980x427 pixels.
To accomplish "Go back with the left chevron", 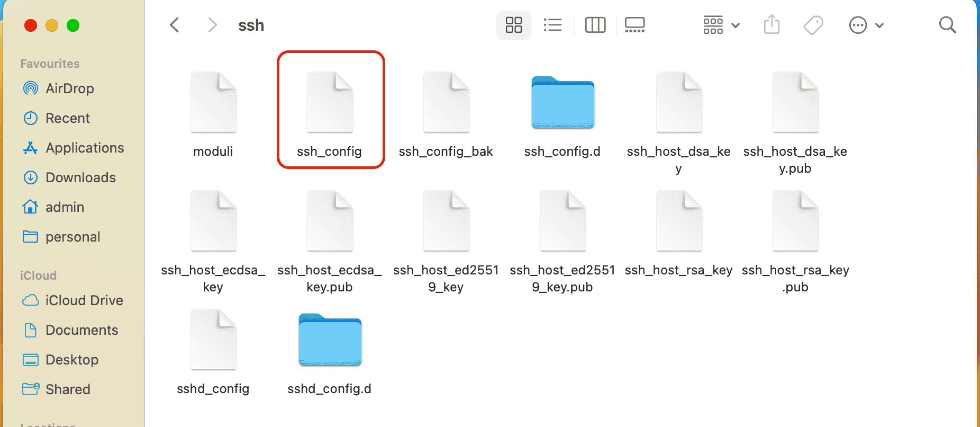I will point(175,25).
